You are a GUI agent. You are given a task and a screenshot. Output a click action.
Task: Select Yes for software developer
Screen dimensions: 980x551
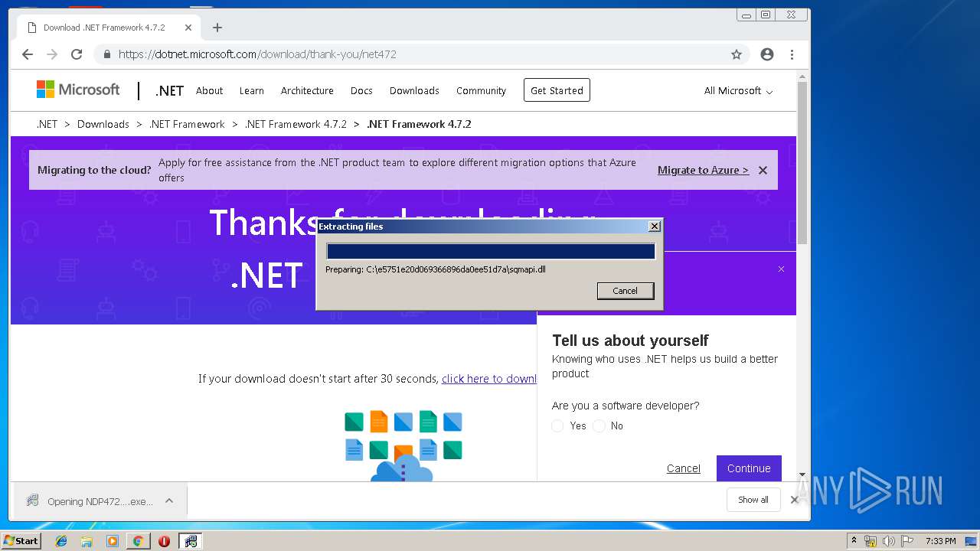pyautogui.click(x=557, y=425)
